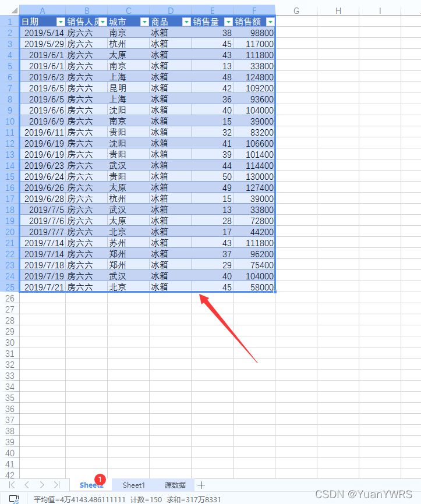Jump to last sheet navigation arrow
Image resolution: width=421 pixels, height=504 pixels.
56,485
